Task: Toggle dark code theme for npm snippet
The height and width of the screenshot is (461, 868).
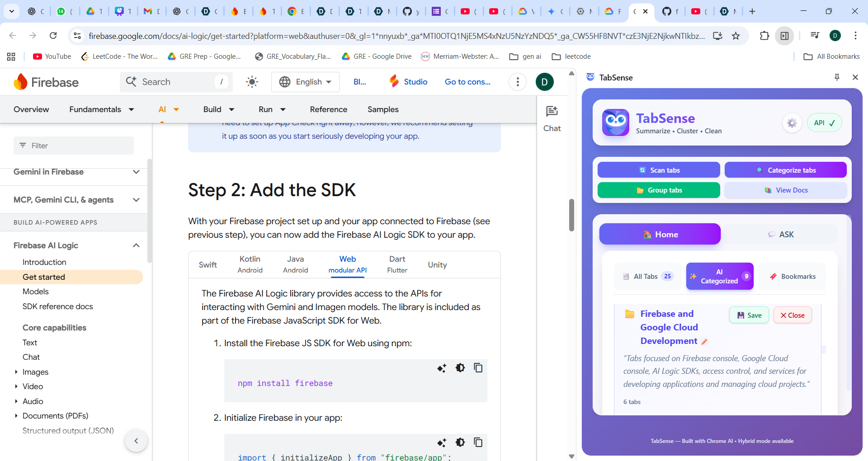Action: [460, 368]
